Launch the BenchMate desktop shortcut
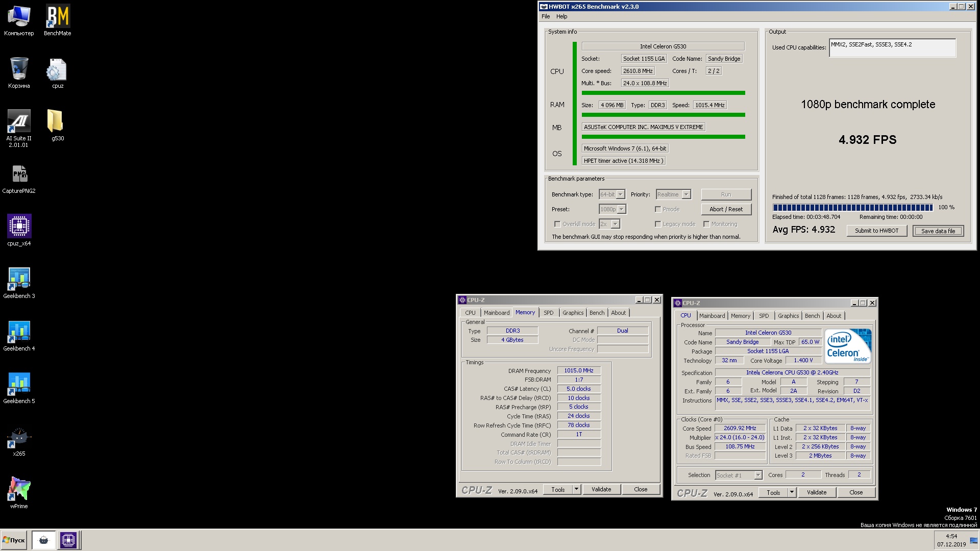The image size is (980, 551). click(57, 20)
